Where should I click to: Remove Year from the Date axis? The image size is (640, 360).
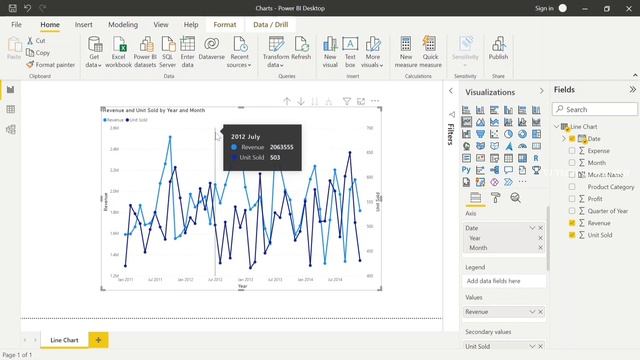(540, 238)
